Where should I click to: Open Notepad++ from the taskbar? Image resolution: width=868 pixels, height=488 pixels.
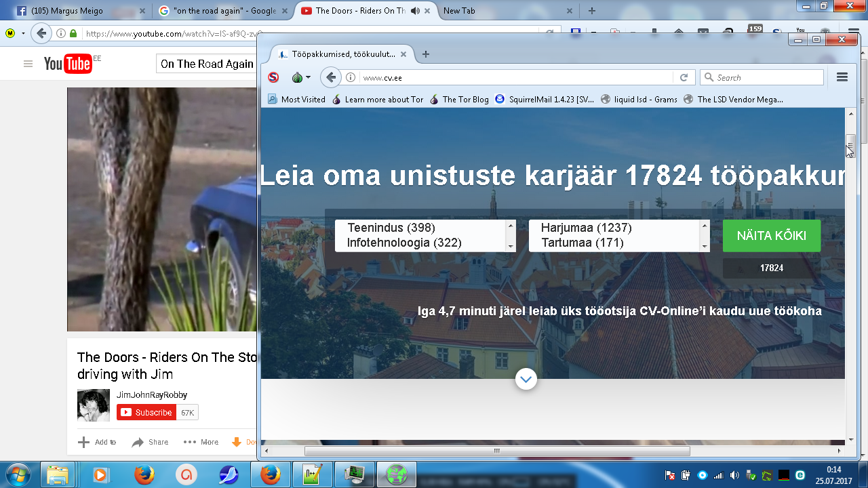(x=312, y=475)
